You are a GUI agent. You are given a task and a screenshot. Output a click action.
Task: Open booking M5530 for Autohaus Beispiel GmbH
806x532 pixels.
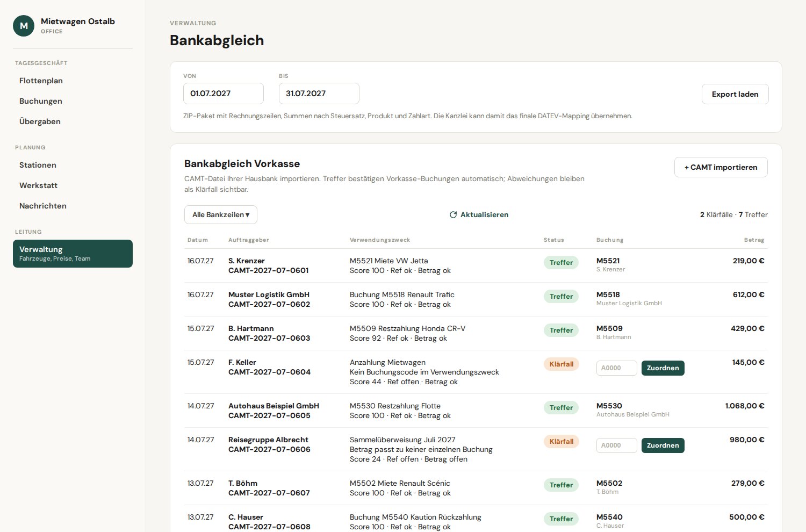tap(609, 406)
